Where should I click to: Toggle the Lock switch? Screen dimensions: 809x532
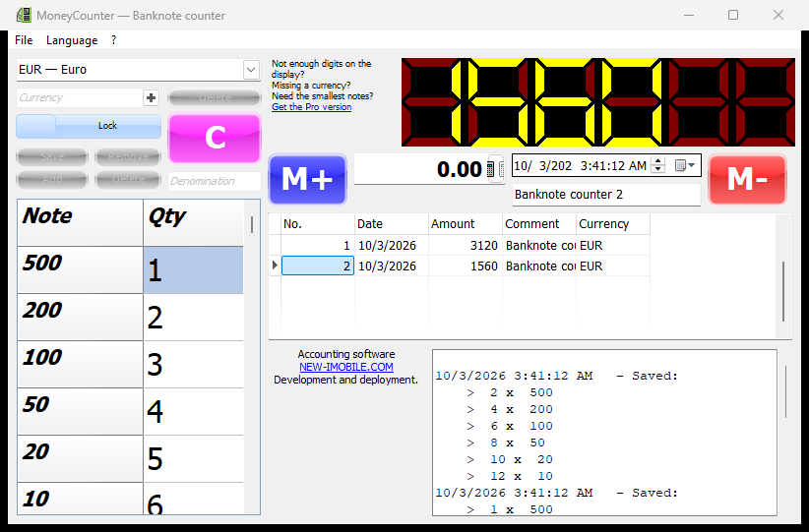(89, 126)
